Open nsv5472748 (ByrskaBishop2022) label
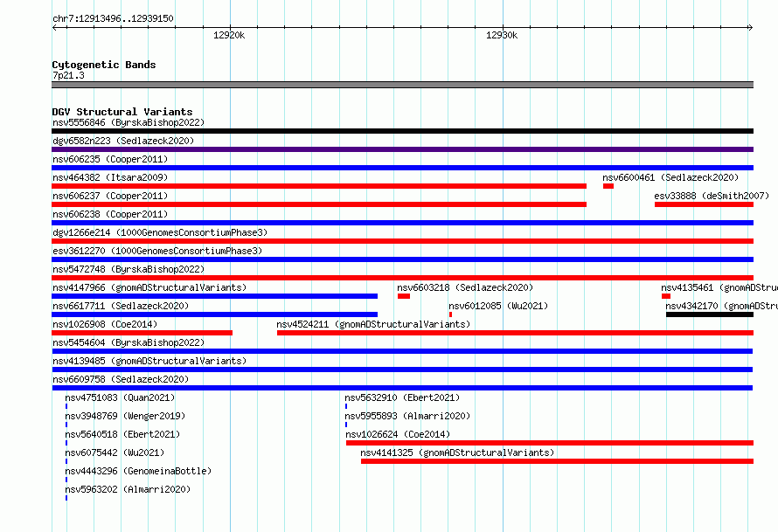This screenshot has width=778, height=532. pos(129,269)
